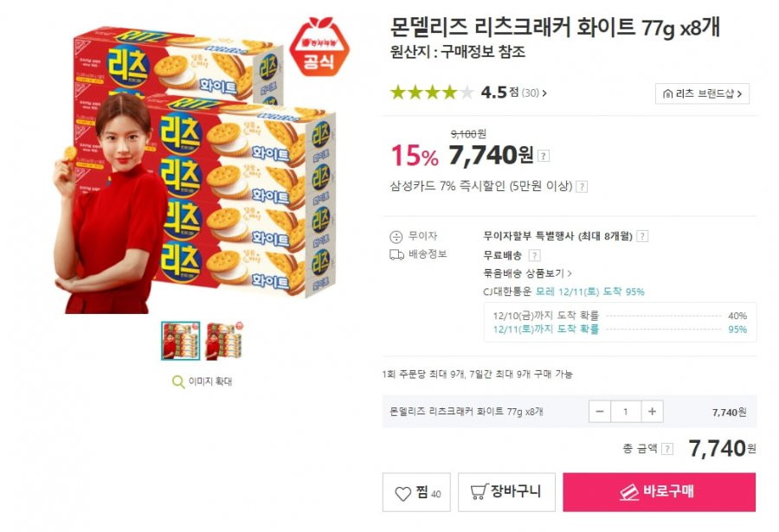Open the 리츠 브랜드샵 link

pos(703,93)
